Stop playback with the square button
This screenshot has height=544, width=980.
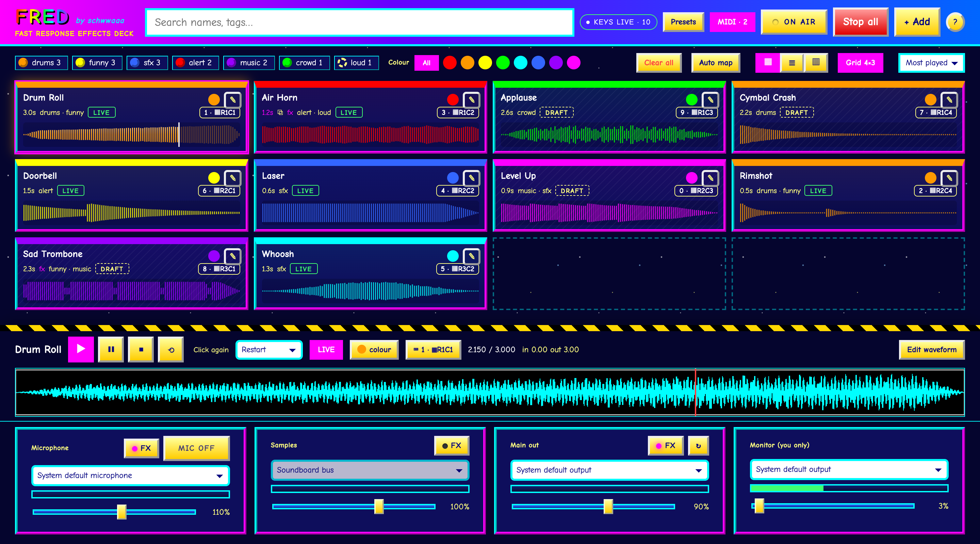[141, 349]
